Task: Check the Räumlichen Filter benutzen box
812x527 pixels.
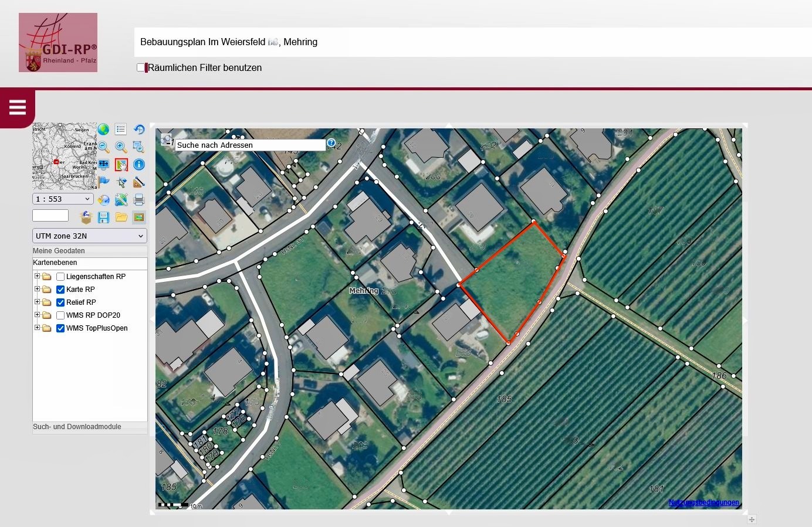Action: (141, 67)
